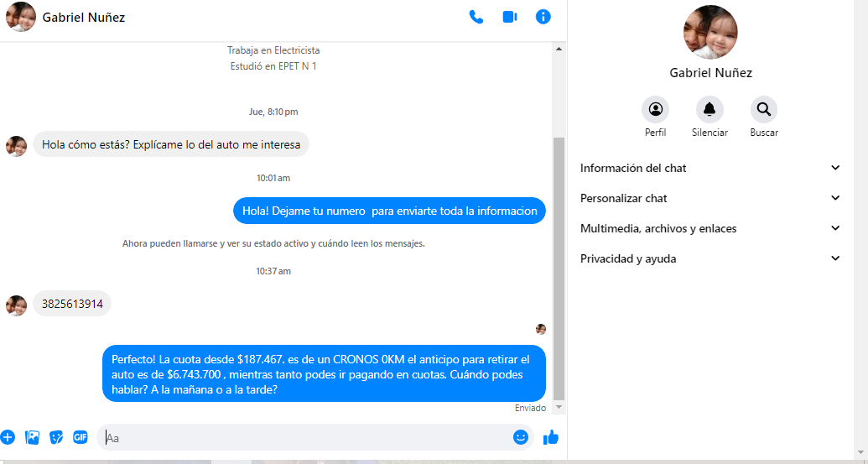The image size is (868, 464).
Task: Open the emoji picker in message box
Action: [x=521, y=437]
